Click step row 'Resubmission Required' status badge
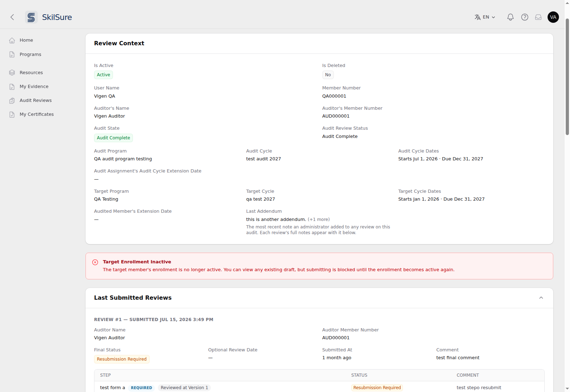This screenshot has width=570, height=392. tap(377, 388)
